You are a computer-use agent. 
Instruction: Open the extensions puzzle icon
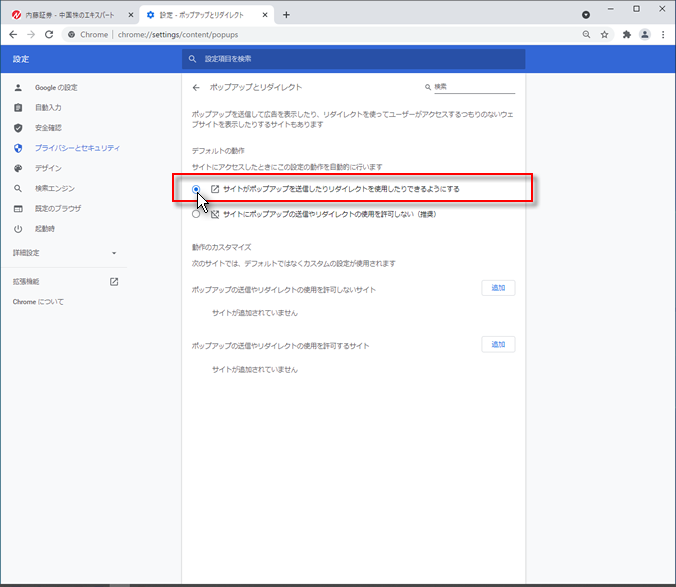click(626, 34)
